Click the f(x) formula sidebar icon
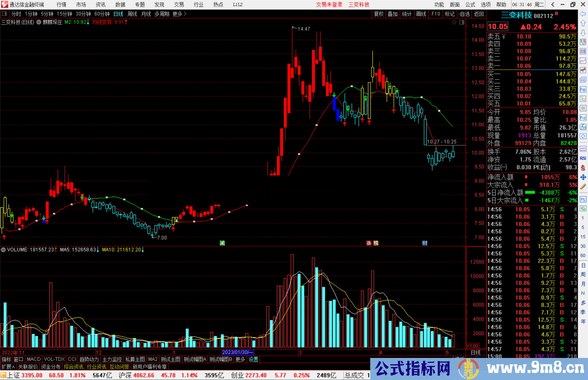The image size is (588, 380). 583,127
